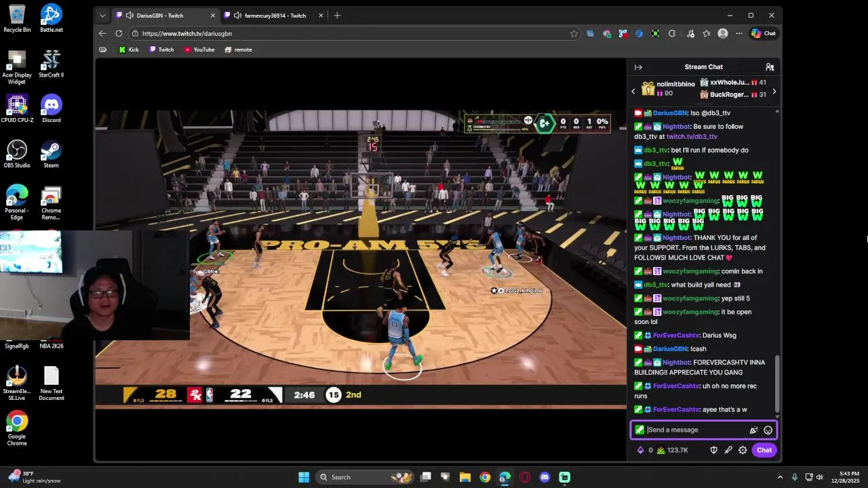Open channel points balance 123.7K

(x=673, y=450)
